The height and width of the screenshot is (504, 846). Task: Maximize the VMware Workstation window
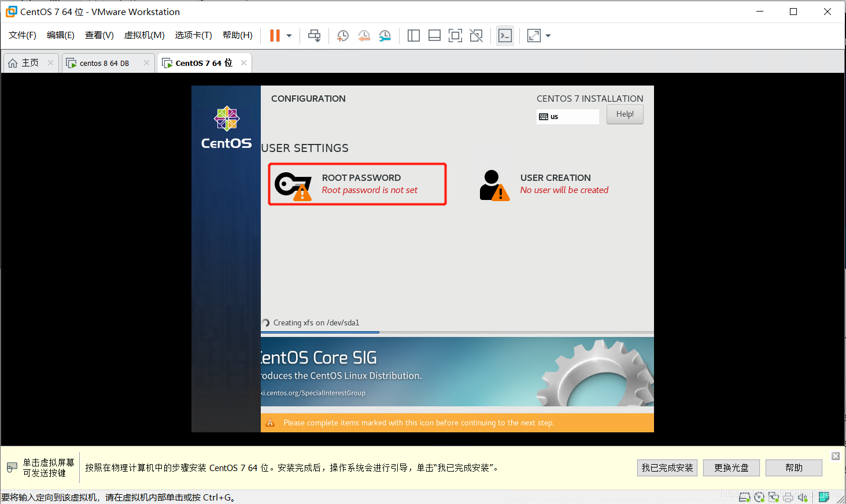point(793,12)
